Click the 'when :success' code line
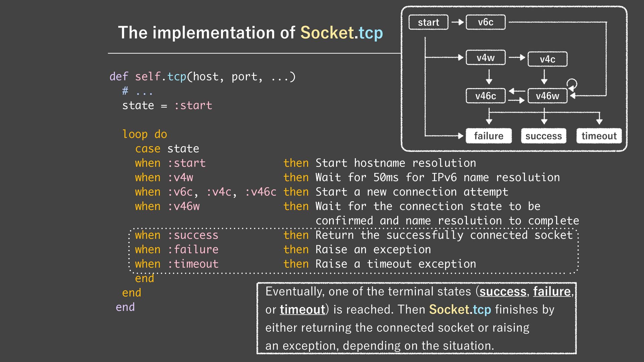 176,235
